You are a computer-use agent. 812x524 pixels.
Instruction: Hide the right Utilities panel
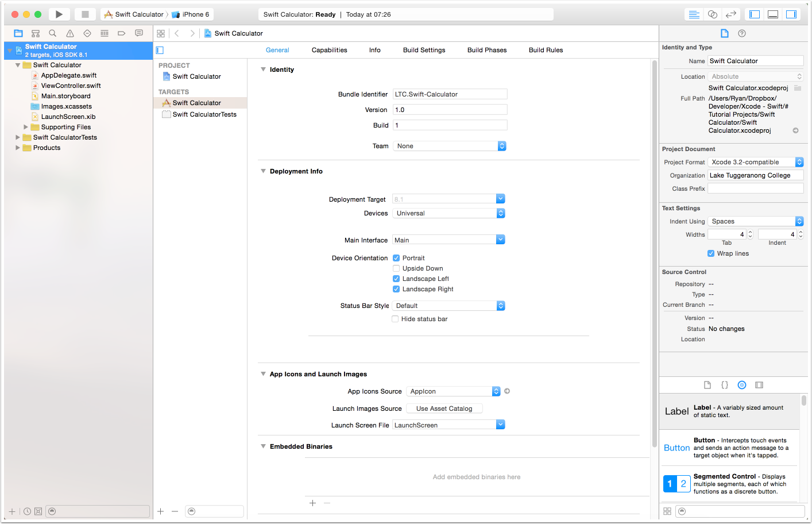791,14
